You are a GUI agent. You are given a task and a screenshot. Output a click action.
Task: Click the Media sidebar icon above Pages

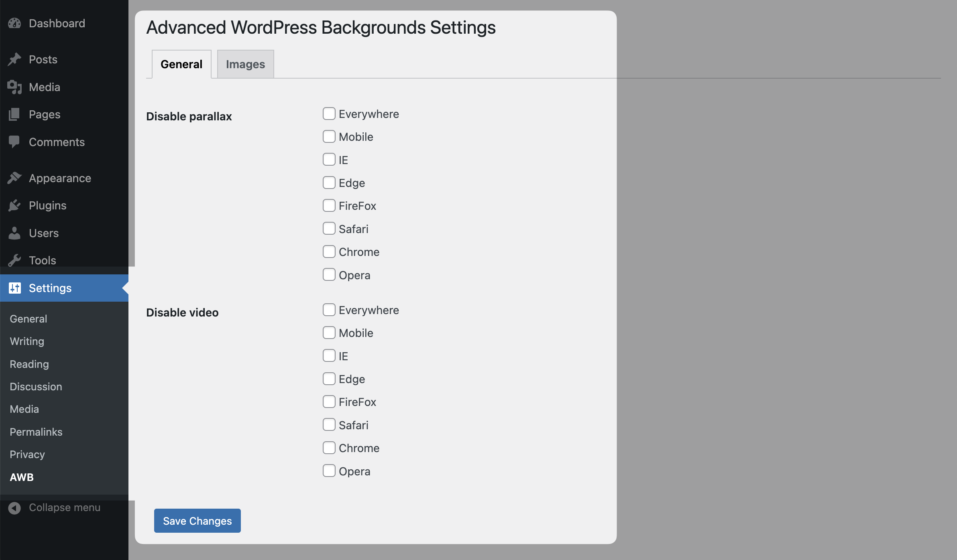tap(14, 87)
